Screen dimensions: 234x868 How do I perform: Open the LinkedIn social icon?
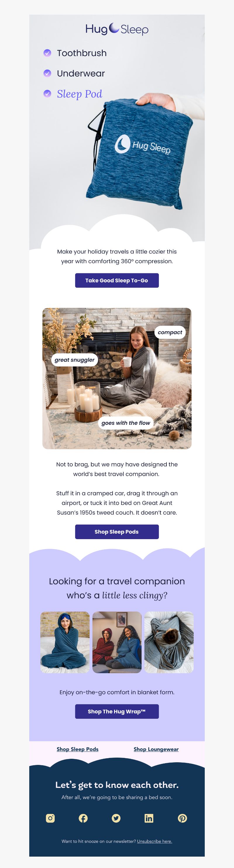tap(149, 818)
